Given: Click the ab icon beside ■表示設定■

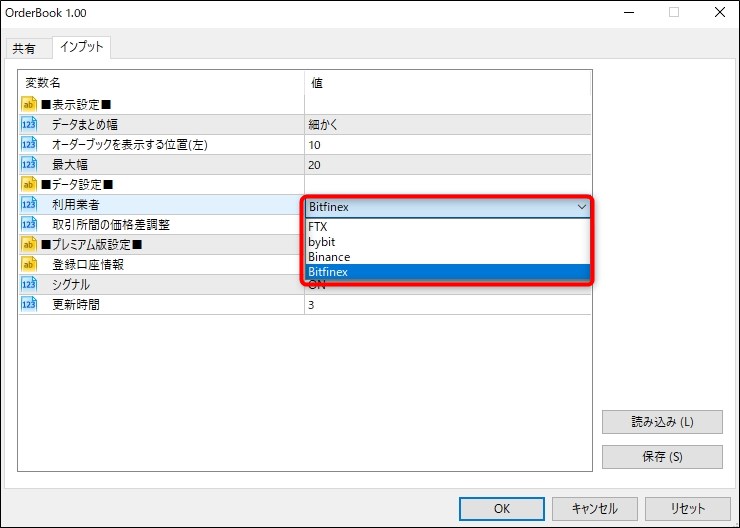Looking at the screenshot, I should pos(29,104).
